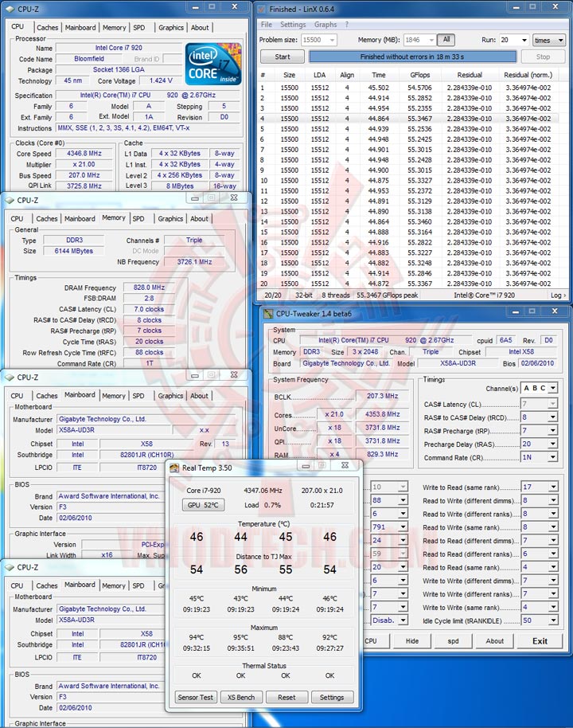The width and height of the screenshot is (573, 728).
Task: Open the Disab. dropdown in CPU-Tweaker
Action: click(x=403, y=620)
